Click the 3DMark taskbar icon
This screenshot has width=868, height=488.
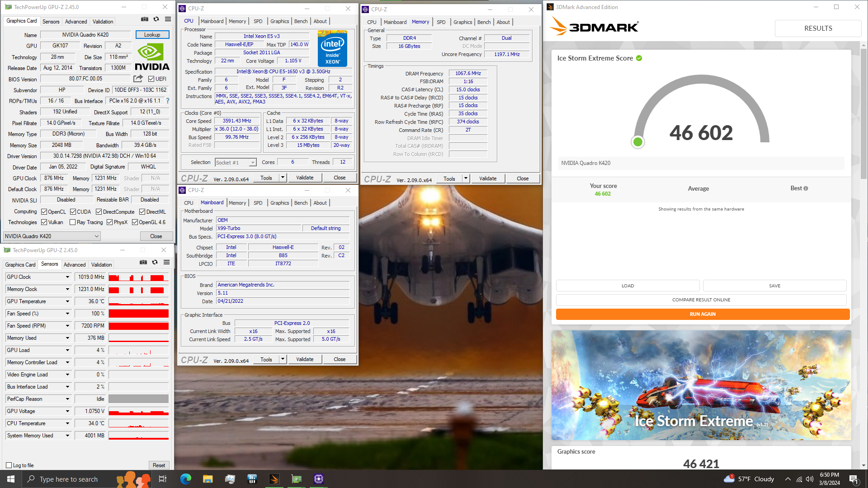(274, 479)
